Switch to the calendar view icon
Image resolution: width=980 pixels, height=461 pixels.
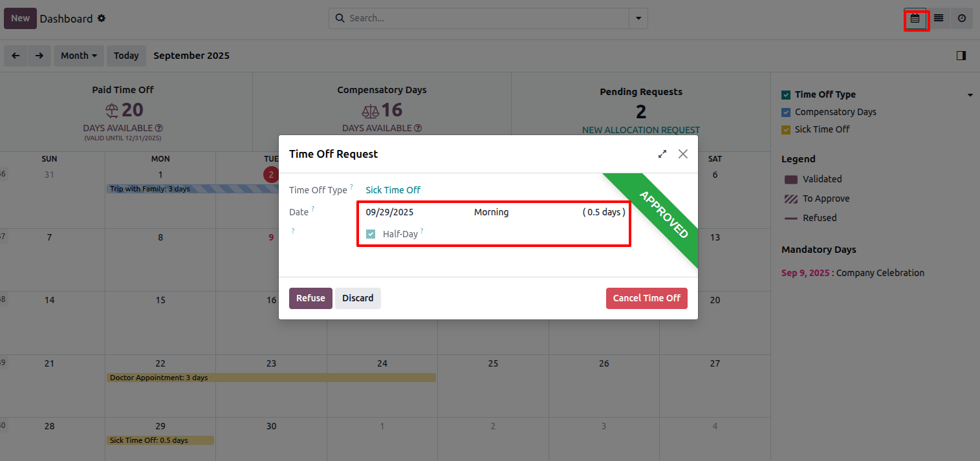(915, 19)
